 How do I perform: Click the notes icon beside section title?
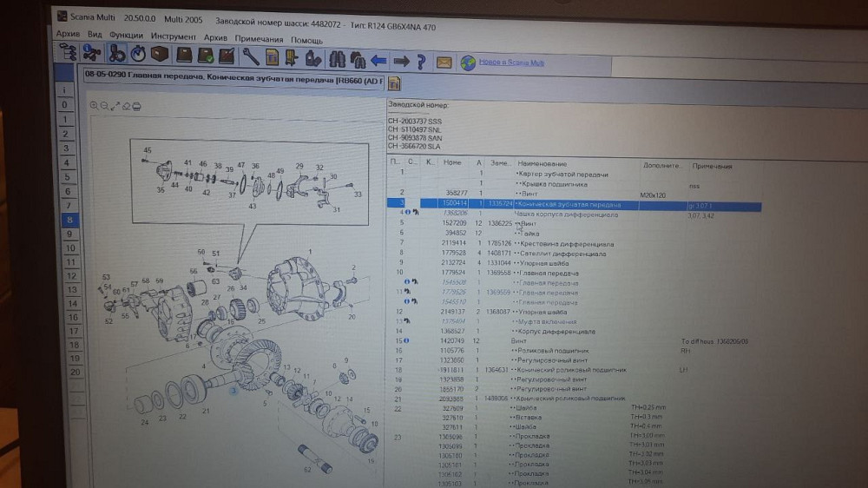tap(393, 83)
